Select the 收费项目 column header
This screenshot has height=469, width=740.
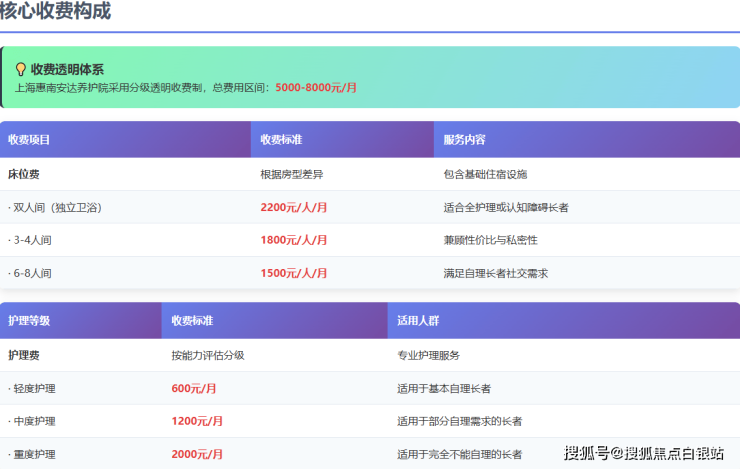click(x=29, y=140)
